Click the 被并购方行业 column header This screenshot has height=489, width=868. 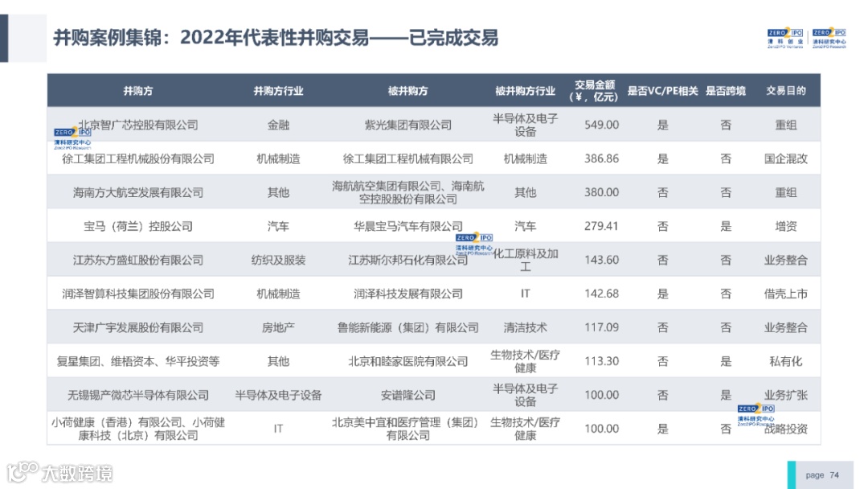click(x=525, y=91)
